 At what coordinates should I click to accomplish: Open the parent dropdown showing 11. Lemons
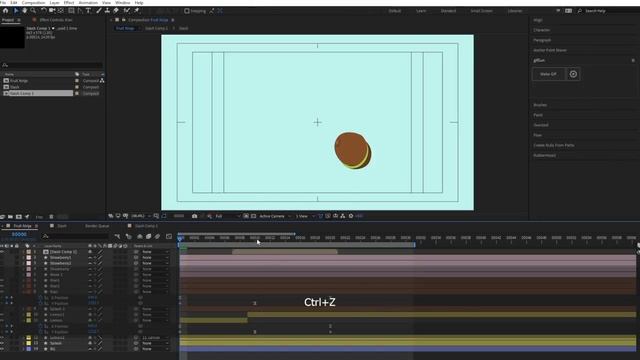click(155, 338)
